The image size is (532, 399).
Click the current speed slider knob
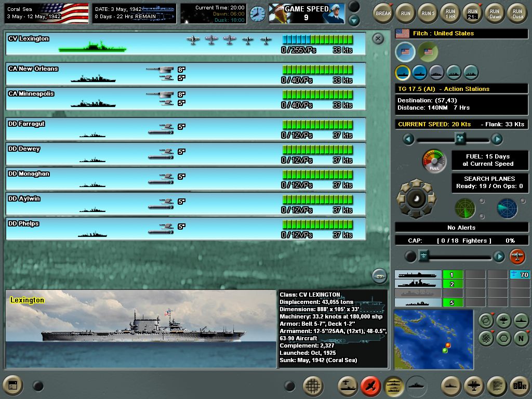tap(461, 139)
